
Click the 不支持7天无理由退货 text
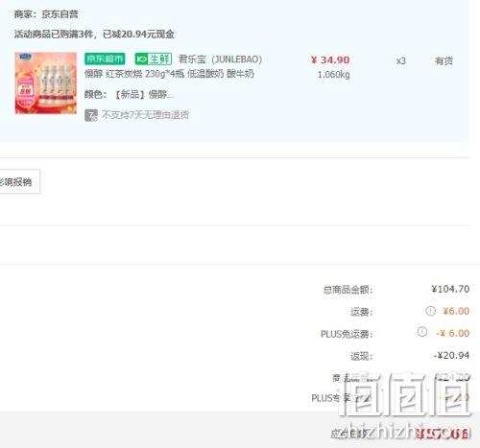(146, 115)
